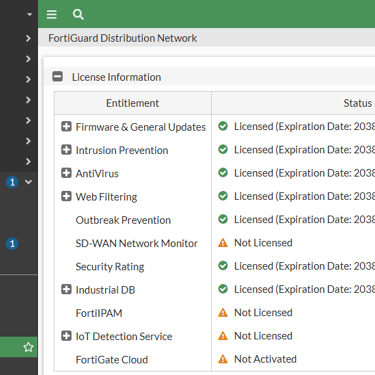The image size is (375, 375).
Task: Expand the AntiVirus entitlement row
Action: tap(66, 173)
